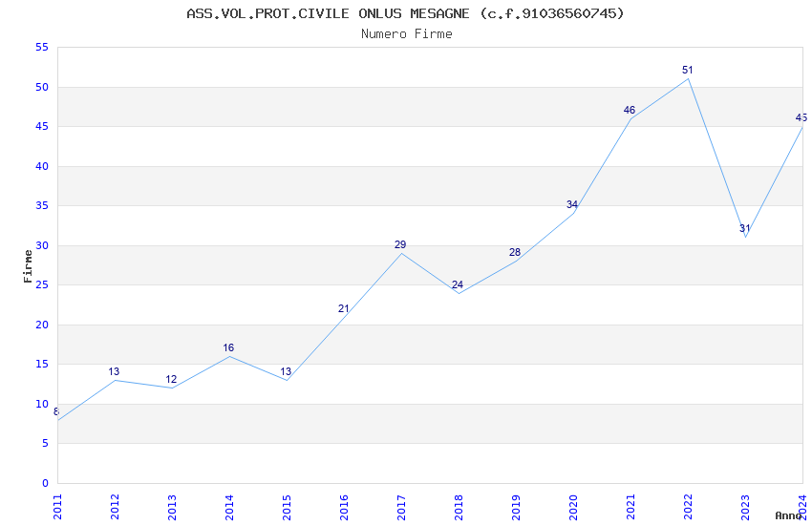Click the Anno x-axis label
Image resolution: width=812 pixels, height=525 pixels.
[788, 515]
